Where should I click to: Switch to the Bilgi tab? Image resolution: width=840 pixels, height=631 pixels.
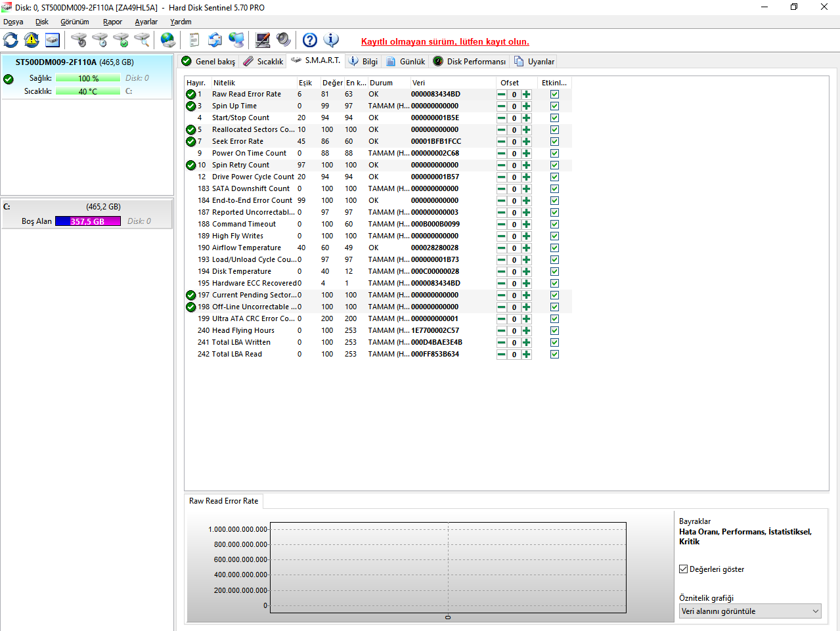click(363, 61)
